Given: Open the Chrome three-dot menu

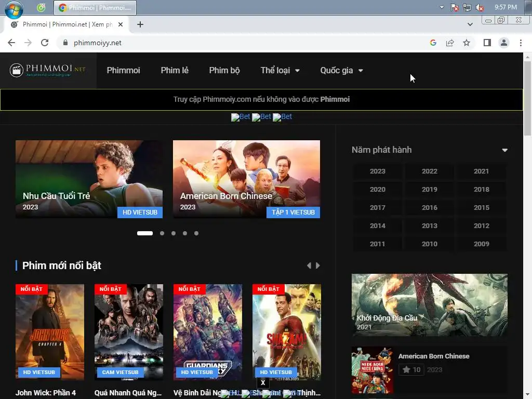Looking at the screenshot, I should 521,43.
